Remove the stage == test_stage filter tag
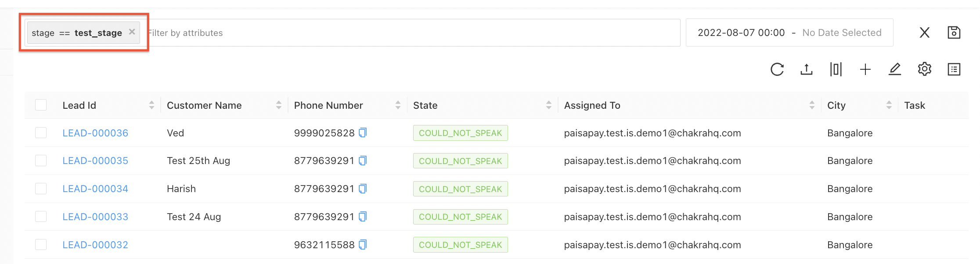Screen dimensions: 980x264 tap(132, 32)
